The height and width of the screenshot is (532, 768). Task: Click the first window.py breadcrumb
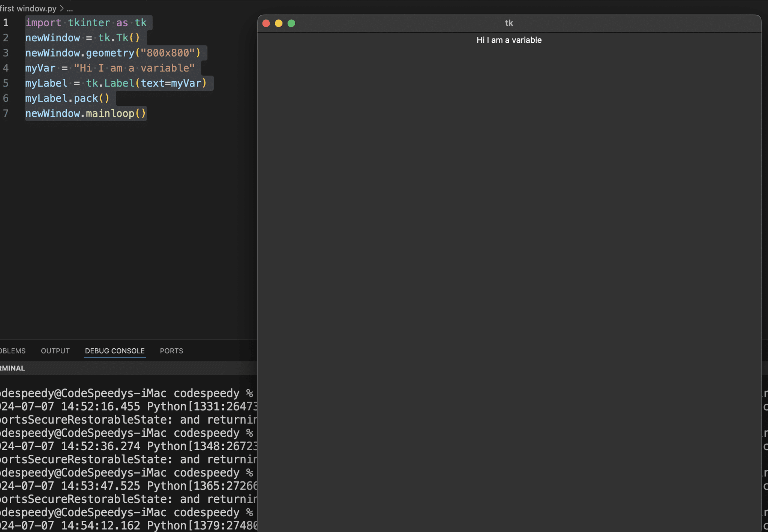pyautogui.click(x=27, y=9)
